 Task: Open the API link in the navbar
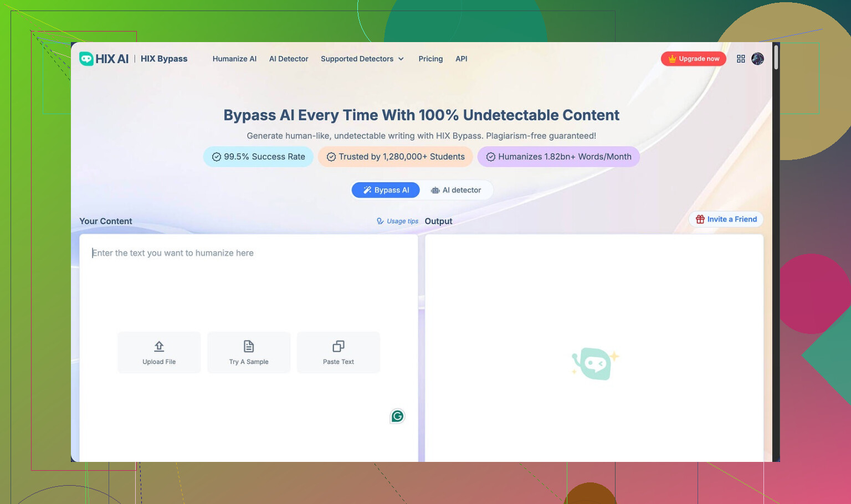461,59
